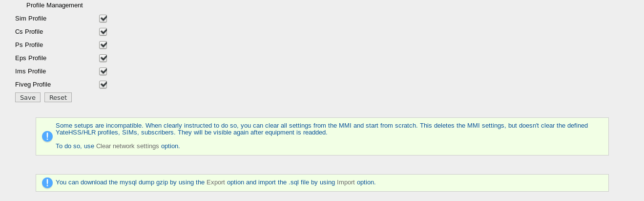Click the Ims Profile label text
The image size is (644, 201).
click(x=31, y=71)
